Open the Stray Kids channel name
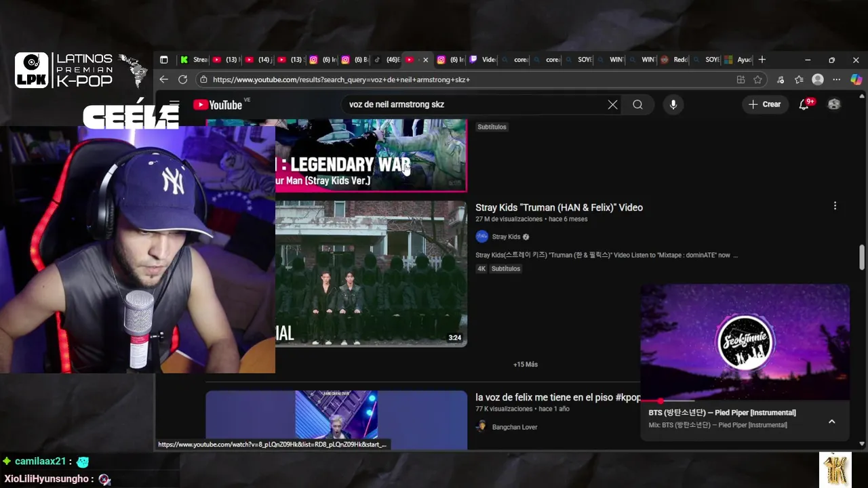The image size is (868, 488). coord(506,237)
